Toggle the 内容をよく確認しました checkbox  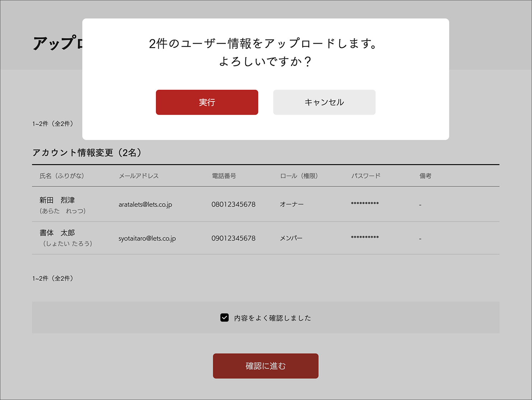pyautogui.click(x=224, y=318)
